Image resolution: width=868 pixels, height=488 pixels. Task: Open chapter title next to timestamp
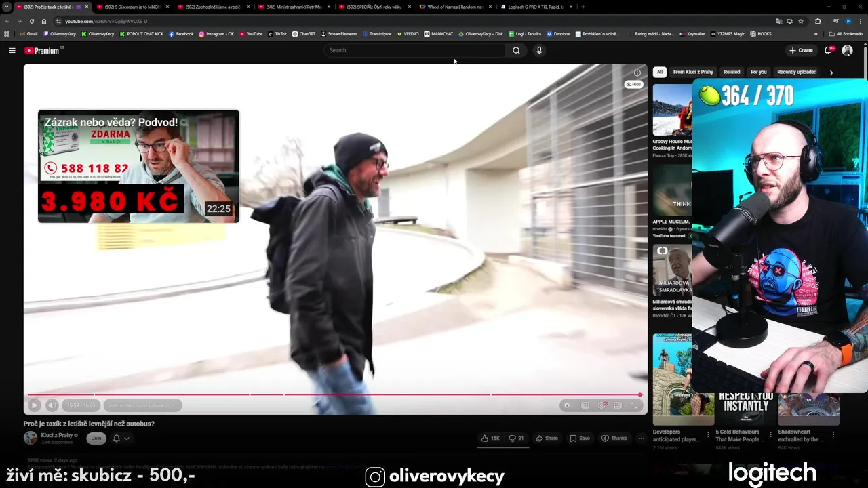[142, 405]
